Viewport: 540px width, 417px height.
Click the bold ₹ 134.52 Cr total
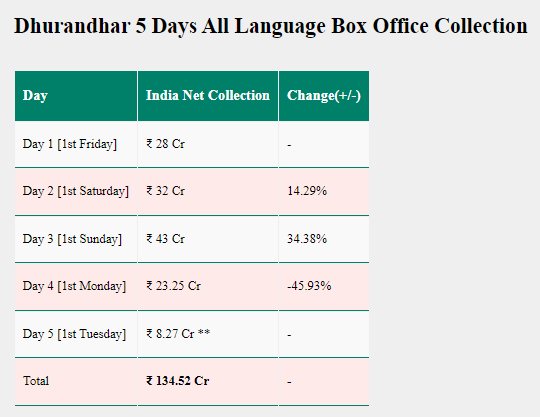point(177,381)
